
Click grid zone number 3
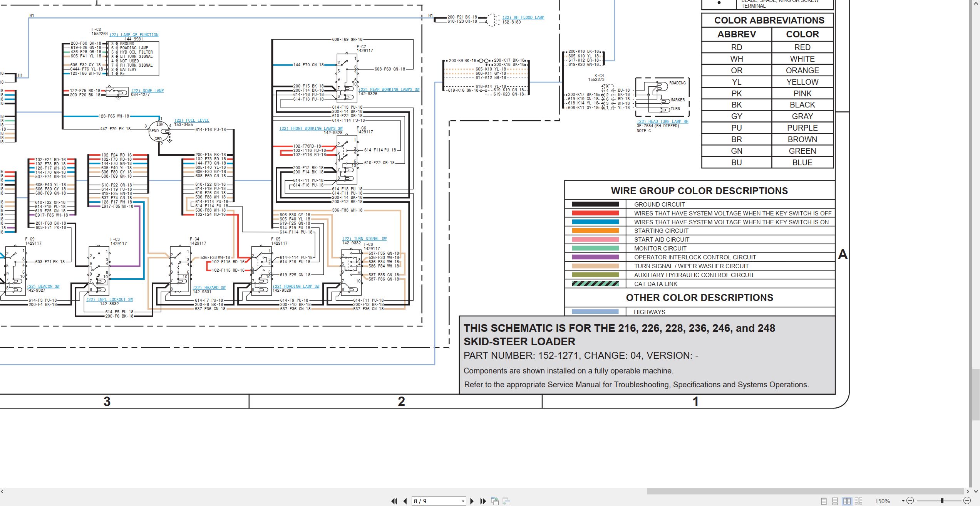coord(107,402)
